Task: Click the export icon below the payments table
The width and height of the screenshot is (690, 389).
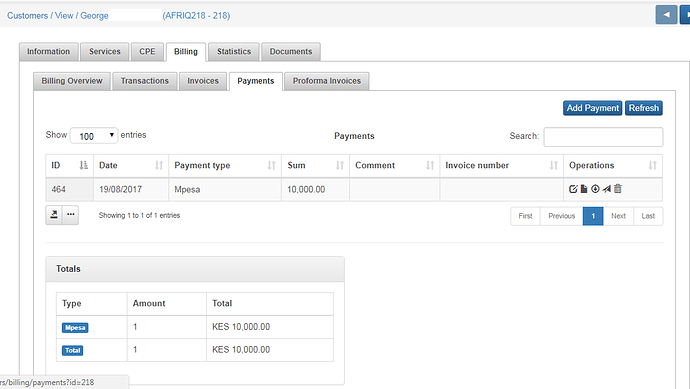Action: 54,215
